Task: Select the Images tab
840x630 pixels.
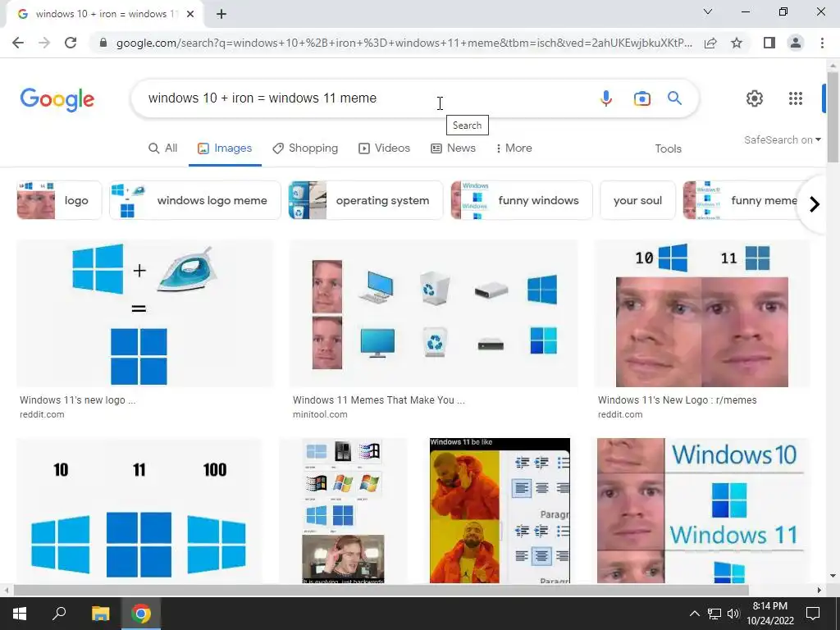Action: (225, 148)
